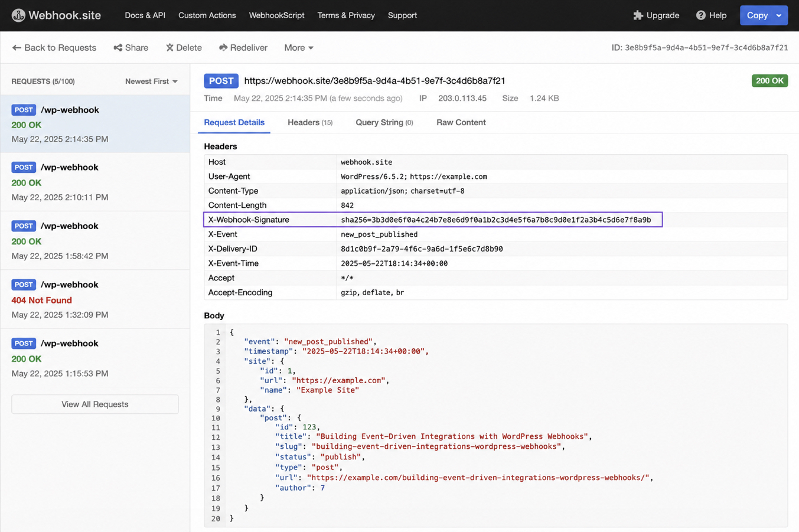The height and width of the screenshot is (532, 799).
Task: Click the Delete button
Action: (184, 48)
